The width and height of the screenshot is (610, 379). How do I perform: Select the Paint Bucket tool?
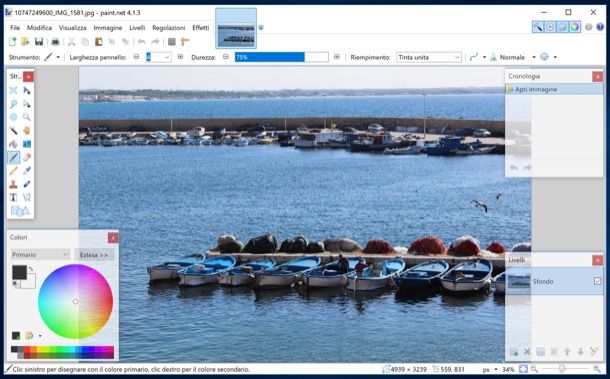[13, 144]
